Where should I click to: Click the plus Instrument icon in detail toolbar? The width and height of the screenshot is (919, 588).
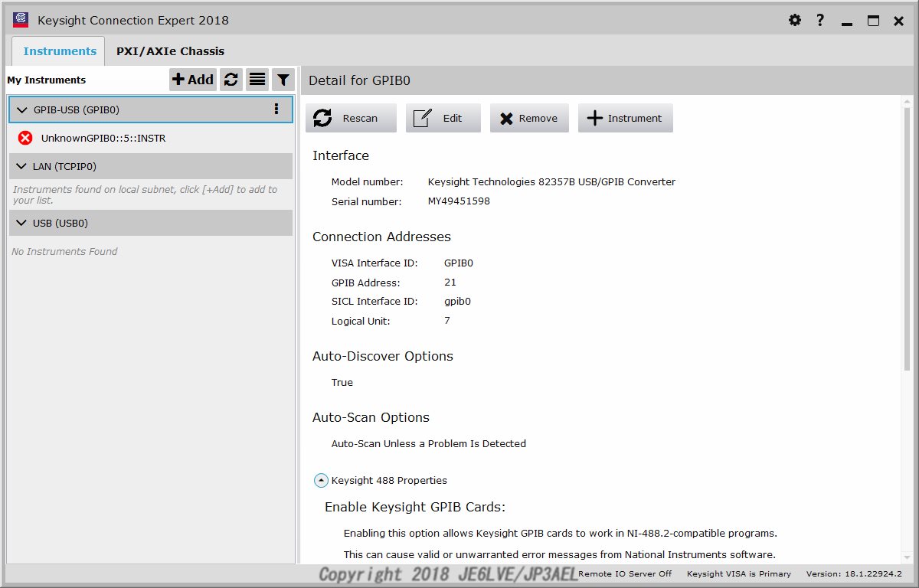coord(594,117)
